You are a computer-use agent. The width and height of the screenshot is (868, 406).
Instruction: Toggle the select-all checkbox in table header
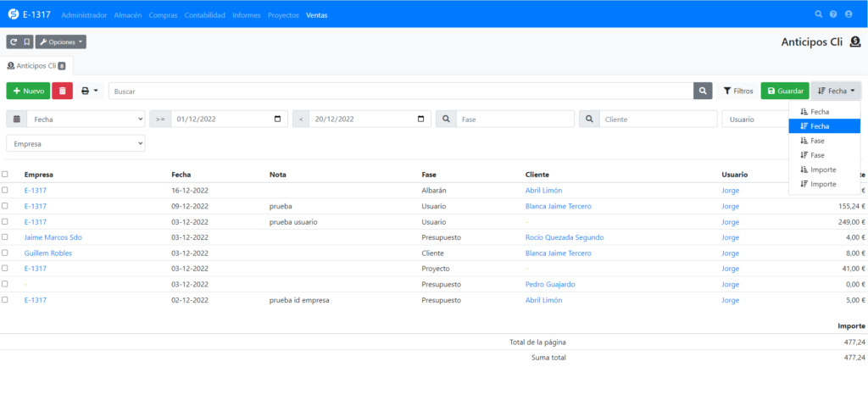coord(5,175)
